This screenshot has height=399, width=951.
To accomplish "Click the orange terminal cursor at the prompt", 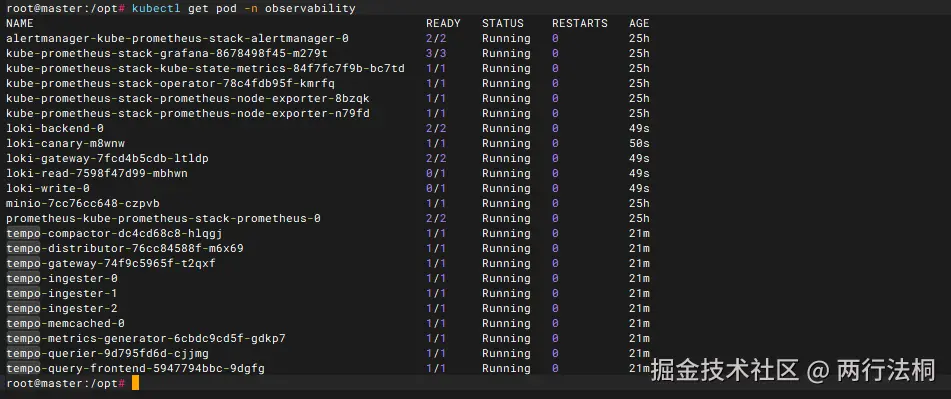I will (135, 383).
